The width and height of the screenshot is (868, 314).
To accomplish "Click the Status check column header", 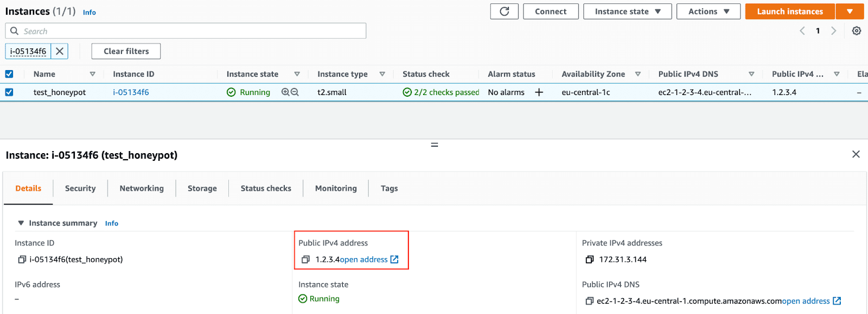I will click(426, 74).
